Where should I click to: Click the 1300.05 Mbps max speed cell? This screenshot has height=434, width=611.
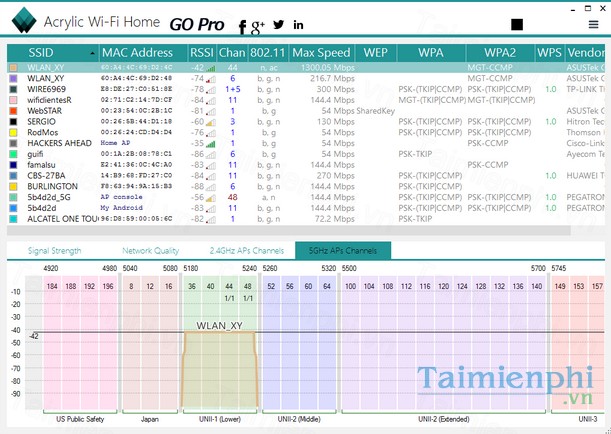(x=327, y=68)
